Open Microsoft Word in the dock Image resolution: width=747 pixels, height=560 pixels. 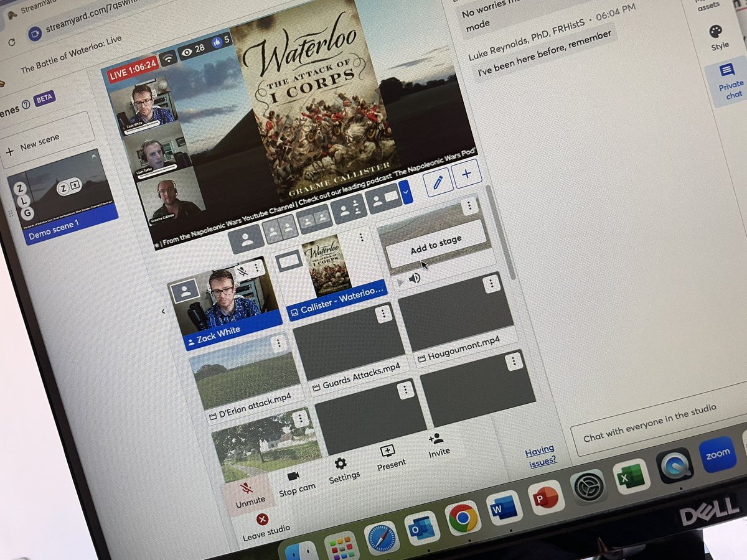point(504,506)
